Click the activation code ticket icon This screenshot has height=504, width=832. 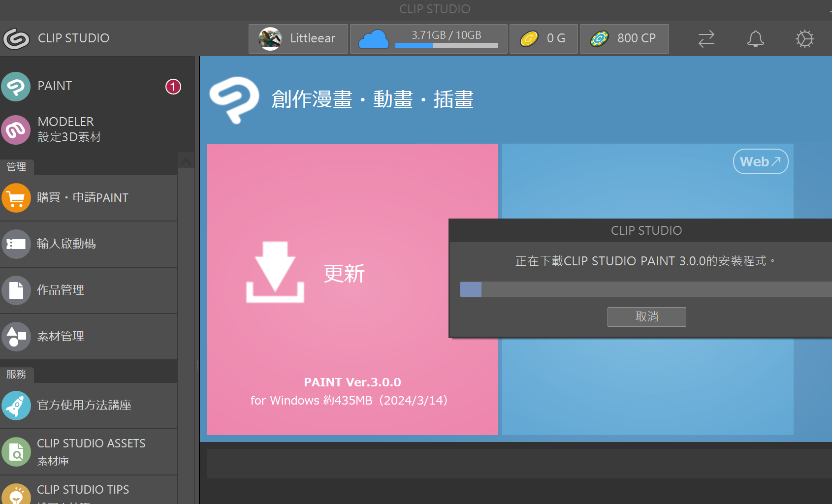click(16, 244)
